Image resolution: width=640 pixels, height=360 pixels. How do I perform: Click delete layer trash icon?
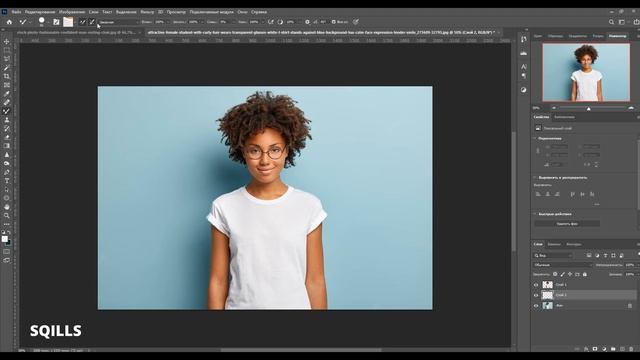pos(631,349)
